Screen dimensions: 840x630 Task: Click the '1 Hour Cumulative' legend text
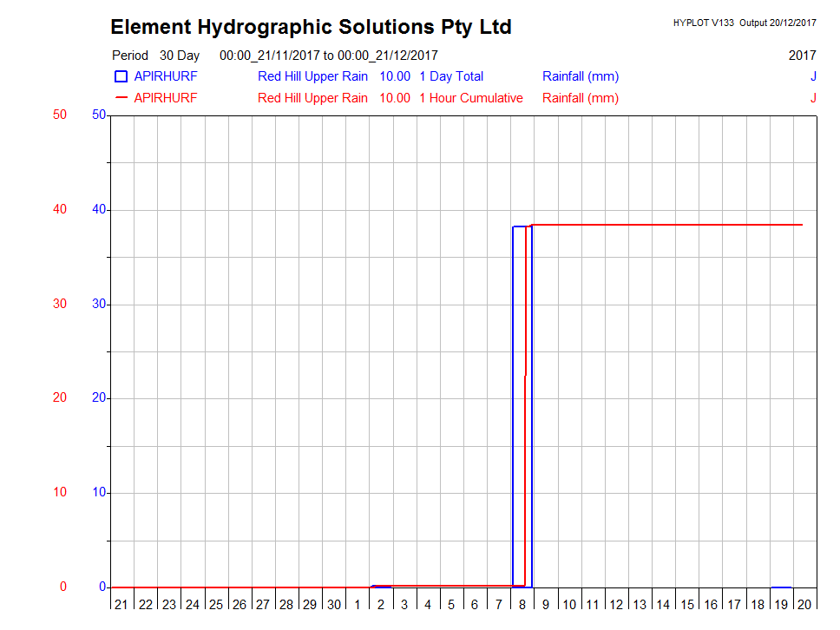pyautogui.click(x=471, y=98)
